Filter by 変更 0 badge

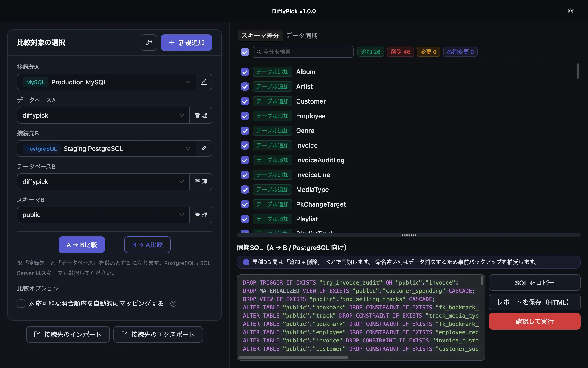(x=428, y=52)
